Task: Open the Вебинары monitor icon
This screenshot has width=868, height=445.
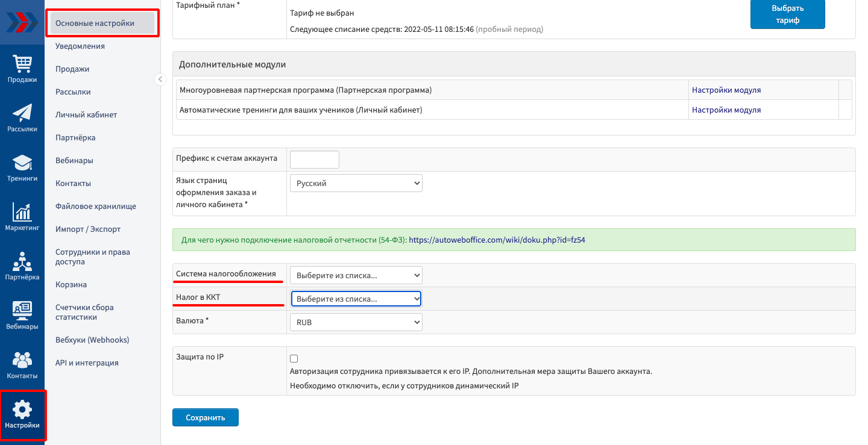Action: (22, 311)
